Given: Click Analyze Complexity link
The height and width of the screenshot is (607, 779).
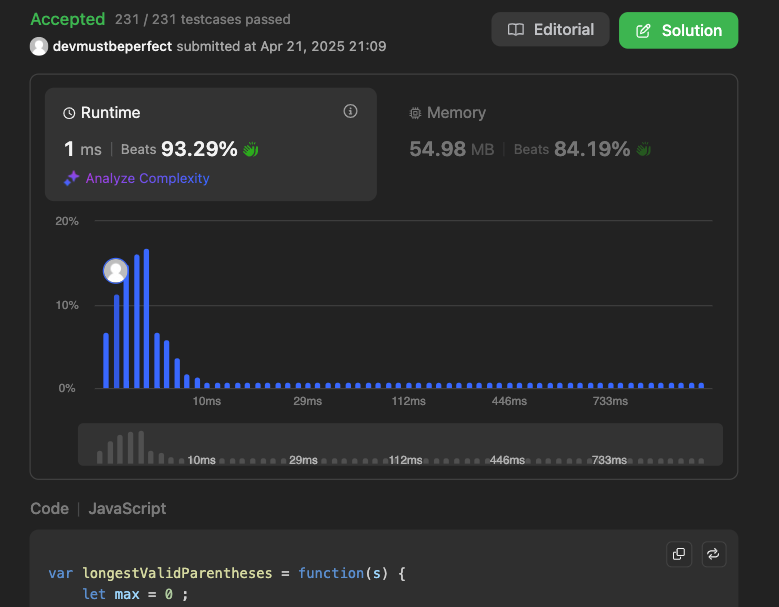Looking at the screenshot, I should pos(147,178).
